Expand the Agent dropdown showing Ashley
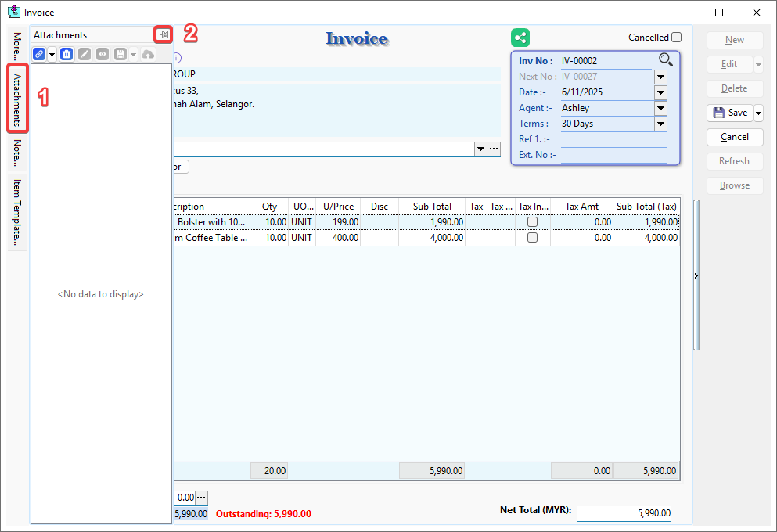 [660, 108]
